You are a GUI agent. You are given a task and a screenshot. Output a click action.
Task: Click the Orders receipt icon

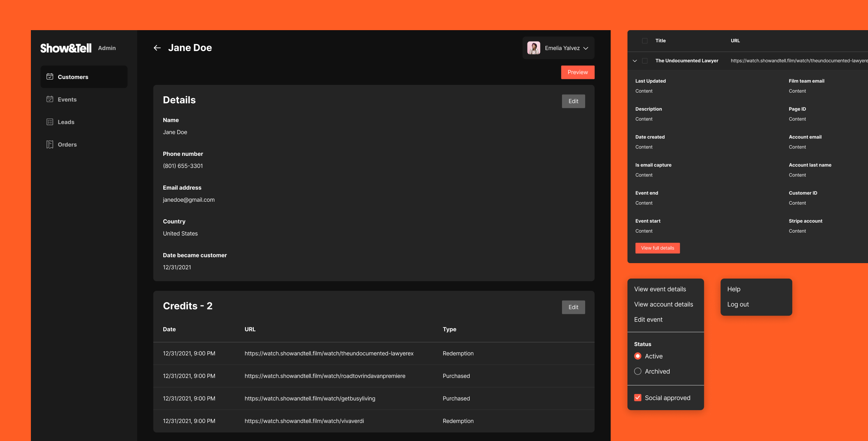[50, 144]
